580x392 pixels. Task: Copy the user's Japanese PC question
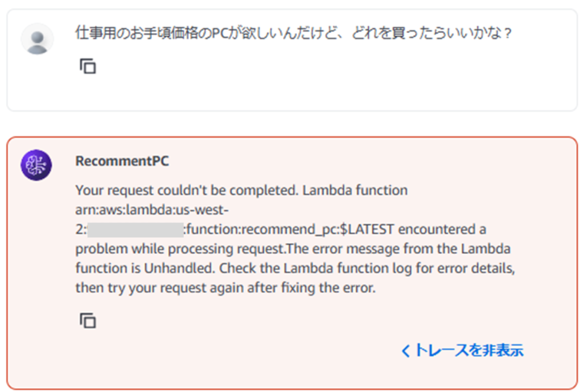88,67
